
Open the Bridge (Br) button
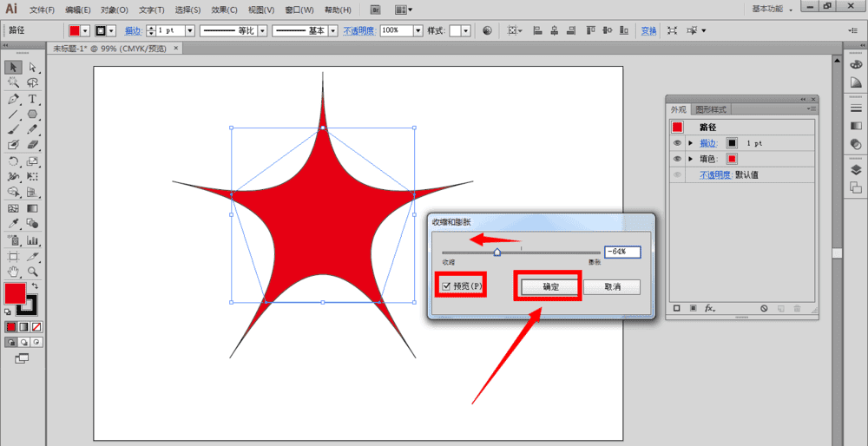point(376,10)
